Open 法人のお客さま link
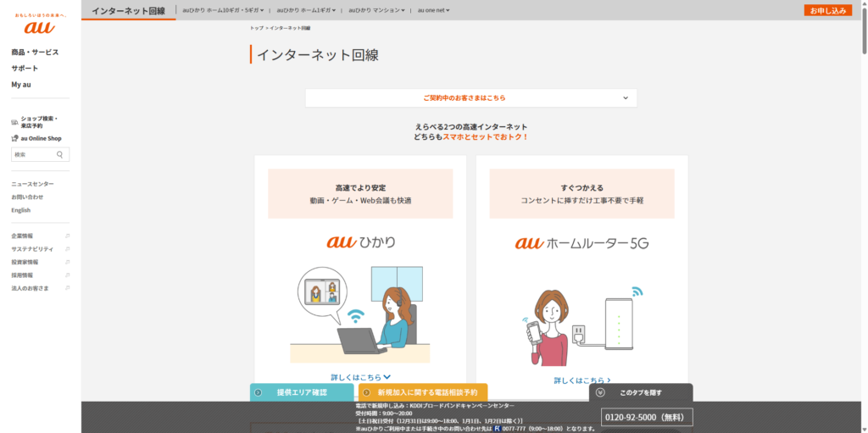 point(30,288)
